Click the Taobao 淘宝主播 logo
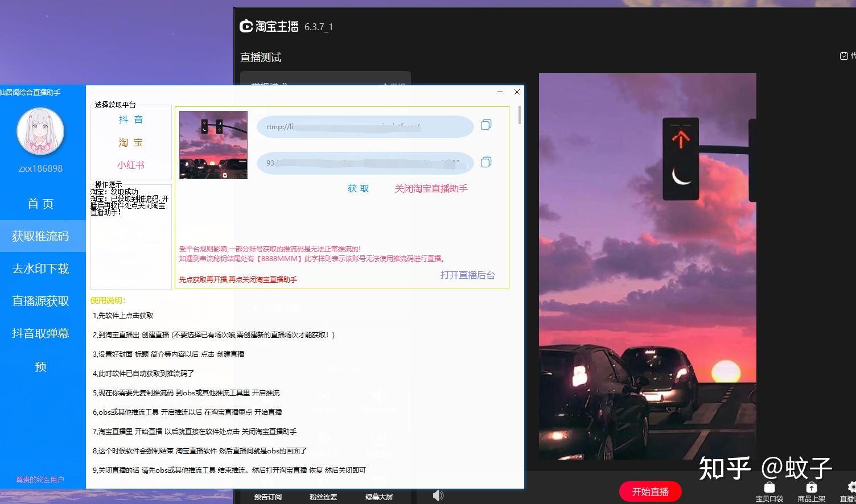This screenshot has width=856, height=504. pos(269,26)
